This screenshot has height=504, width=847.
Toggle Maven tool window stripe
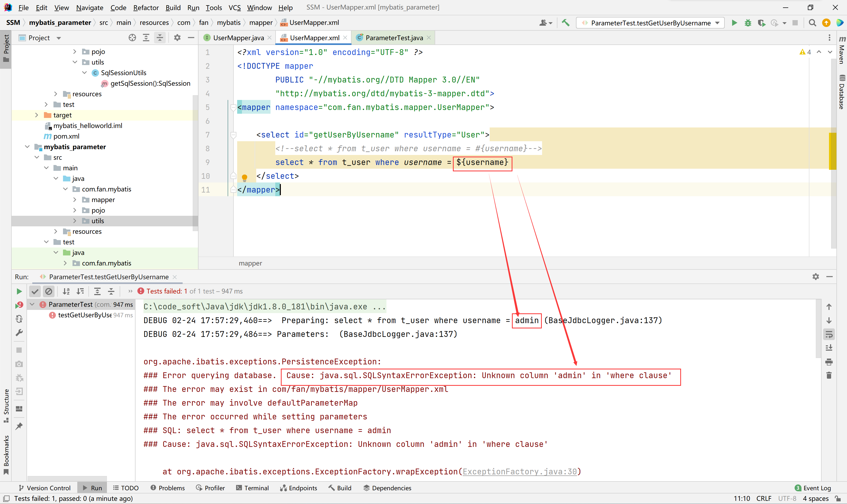pos(842,50)
